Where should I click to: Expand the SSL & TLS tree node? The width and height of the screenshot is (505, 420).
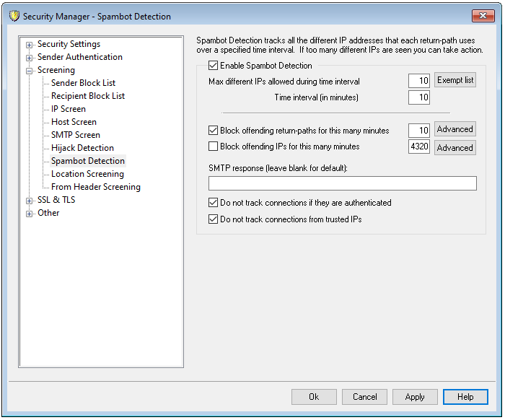click(30, 200)
